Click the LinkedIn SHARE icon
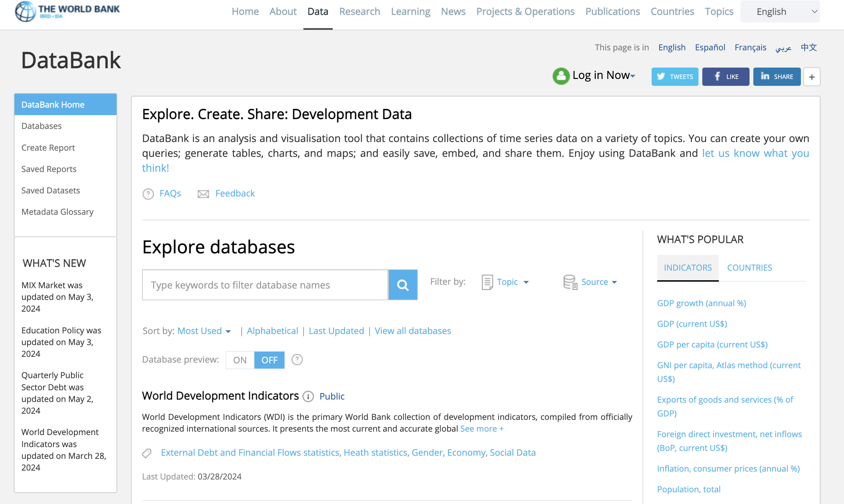The image size is (844, 504). [x=765, y=77]
